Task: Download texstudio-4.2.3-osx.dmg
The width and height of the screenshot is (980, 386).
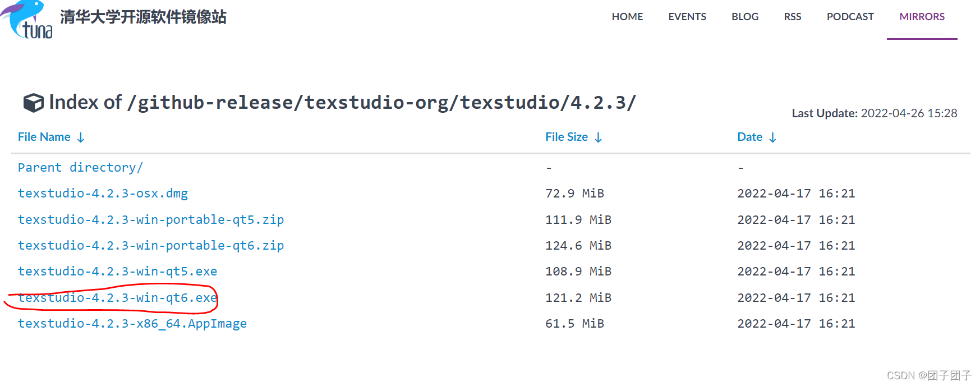Action: click(103, 194)
